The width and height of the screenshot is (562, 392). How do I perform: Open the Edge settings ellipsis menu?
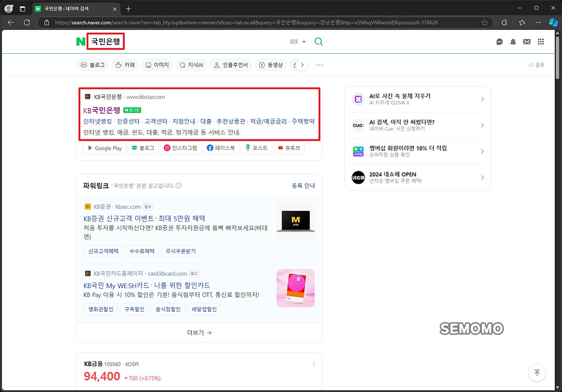(538, 23)
